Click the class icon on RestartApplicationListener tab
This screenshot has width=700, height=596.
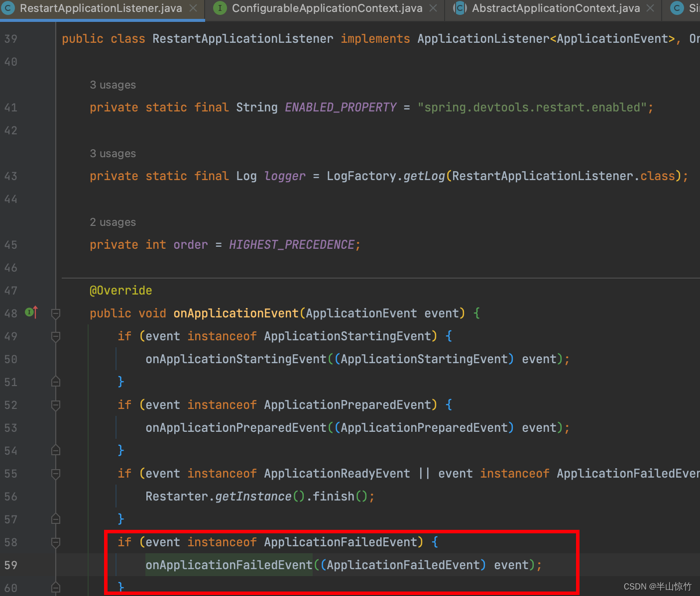click(x=8, y=8)
